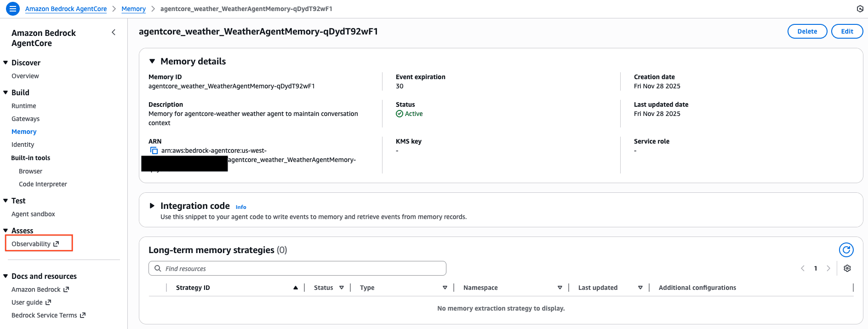Screen dimensions: 868x329
Task: Sort the Type column with its arrow
Action: click(445, 288)
